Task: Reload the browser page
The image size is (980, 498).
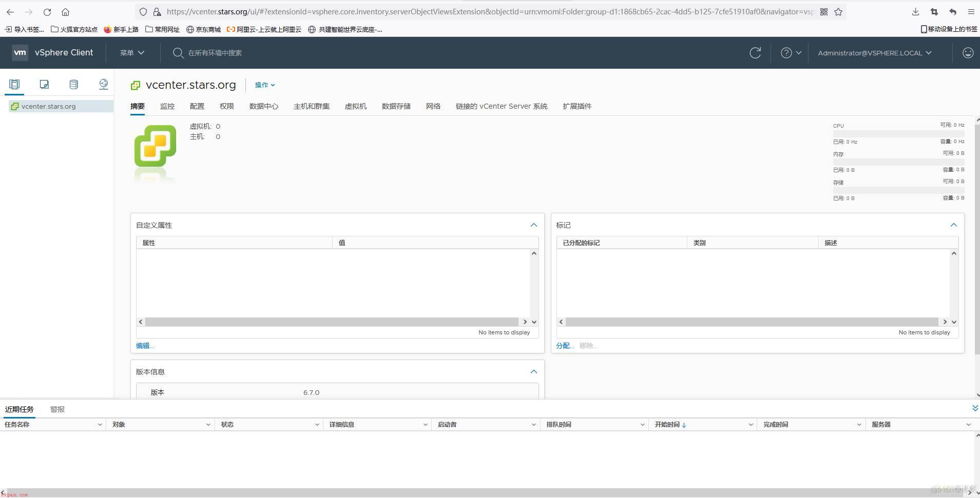Action: 47,12
